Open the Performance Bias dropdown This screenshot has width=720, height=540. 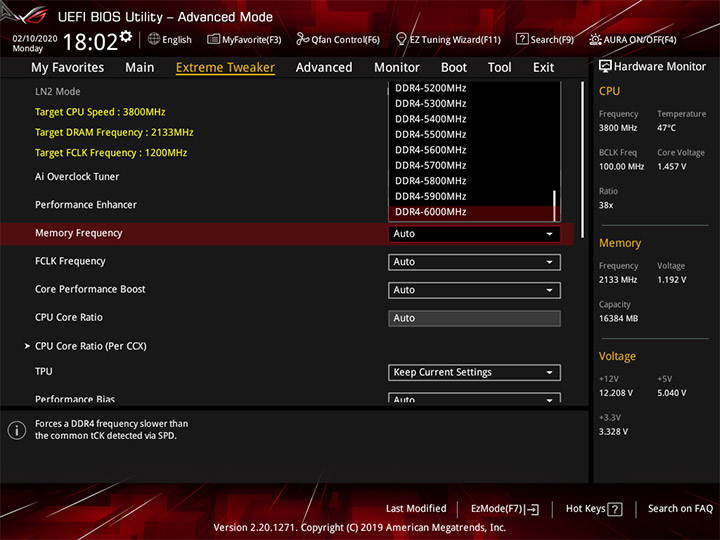(x=474, y=398)
